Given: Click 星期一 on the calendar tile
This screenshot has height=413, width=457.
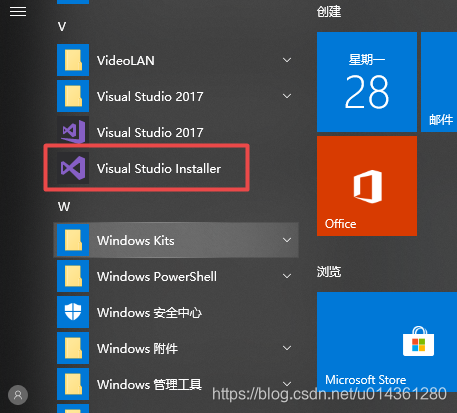Looking at the screenshot, I should tap(367, 60).
